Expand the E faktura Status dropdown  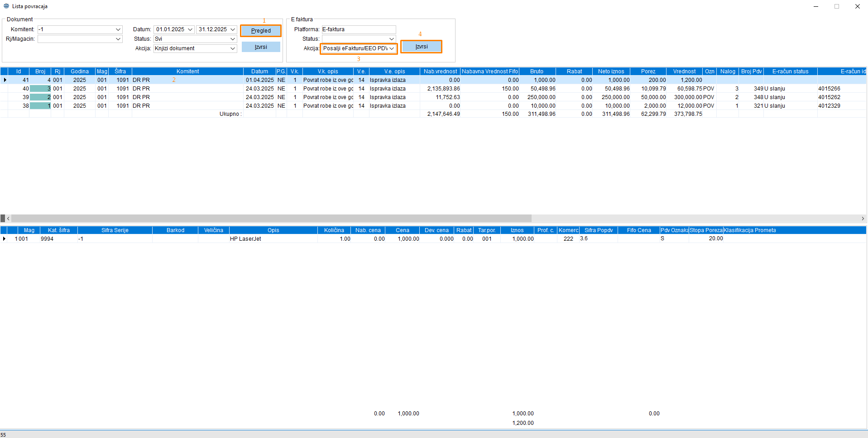(392, 39)
